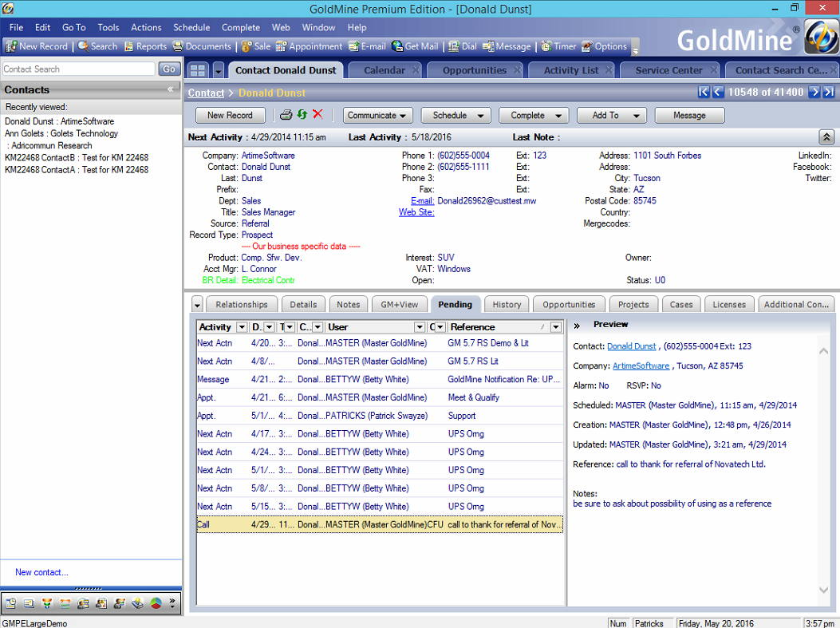Click the green Refresh record icon
The width and height of the screenshot is (840, 628).
tap(302, 115)
